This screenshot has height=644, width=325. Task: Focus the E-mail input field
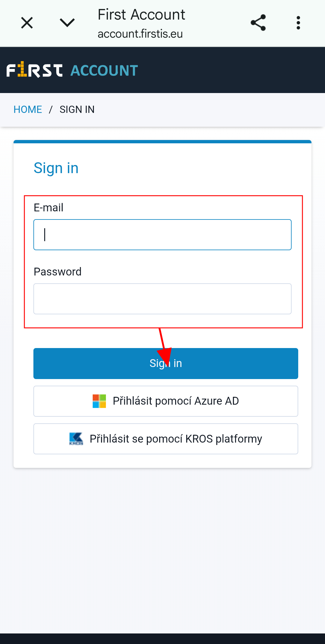click(162, 235)
